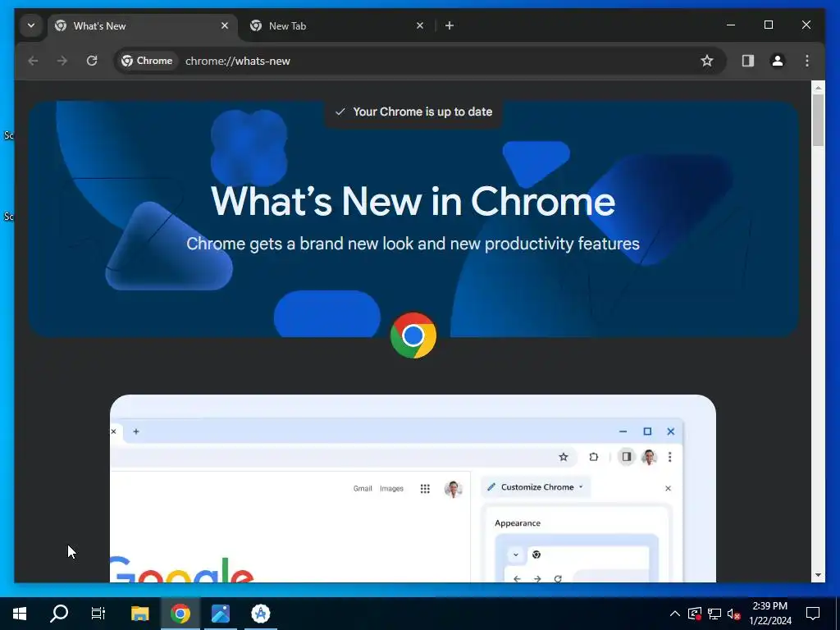Image resolution: width=840 pixels, height=630 pixels.
Task: Open the notification center icon
Action: tap(813, 614)
